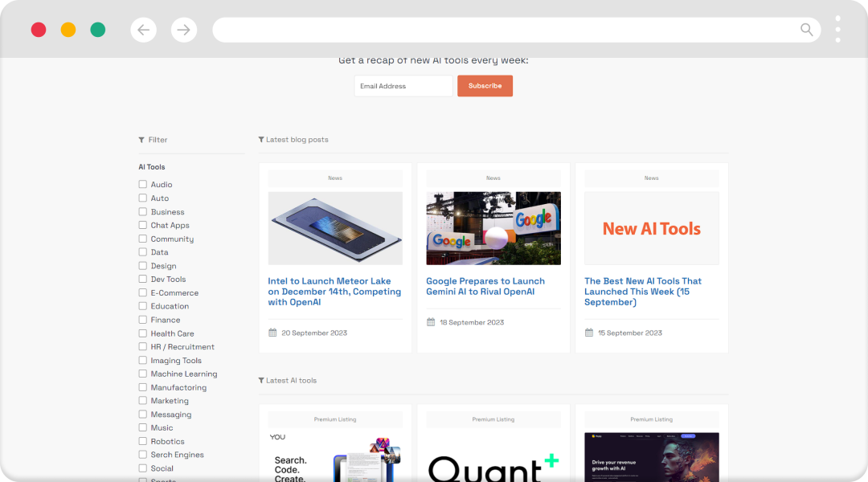Check the Manufactoring filter checkbox
868x482 pixels.
pyautogui.click(x=143, y=387)
